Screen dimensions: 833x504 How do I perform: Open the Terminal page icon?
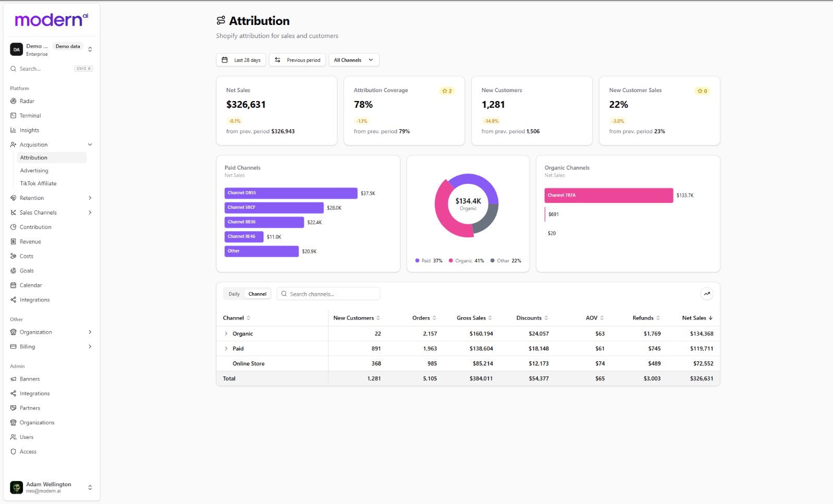(13, 116)
